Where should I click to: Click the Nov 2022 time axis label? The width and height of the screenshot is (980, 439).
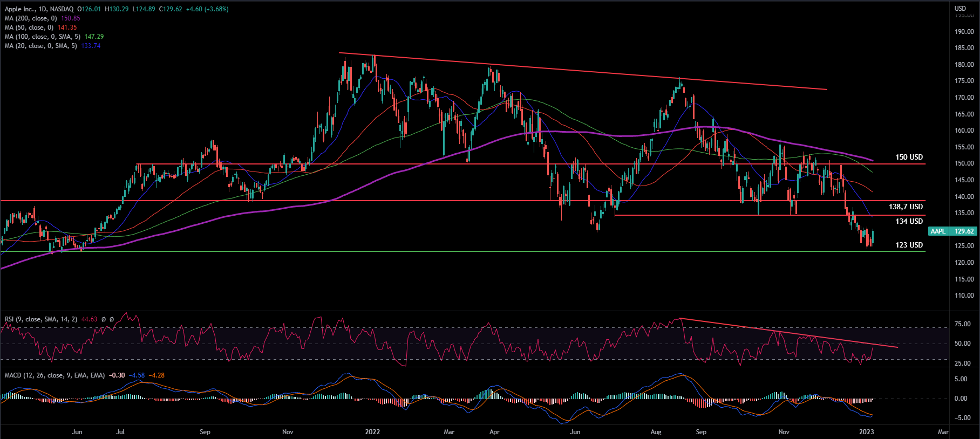(784, 432)
